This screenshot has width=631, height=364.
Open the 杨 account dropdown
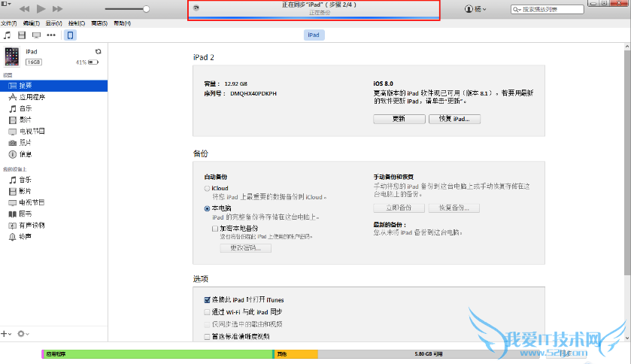[475, 9]
